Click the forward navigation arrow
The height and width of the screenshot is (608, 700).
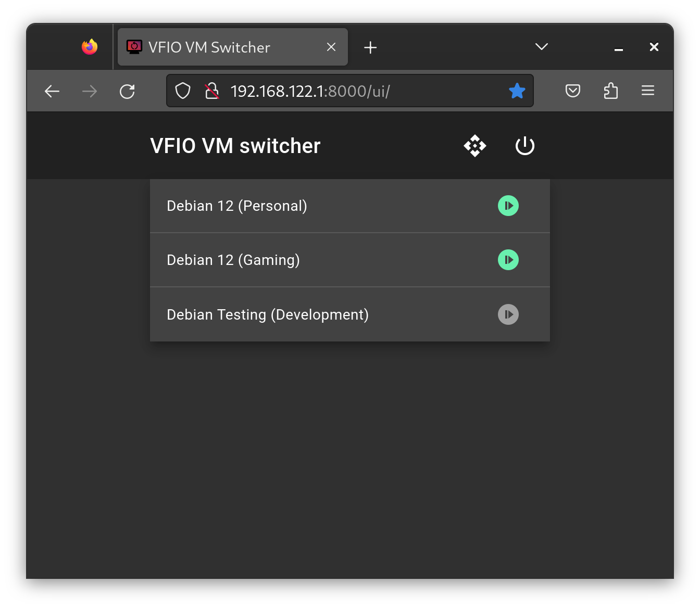tap(90, 92)
